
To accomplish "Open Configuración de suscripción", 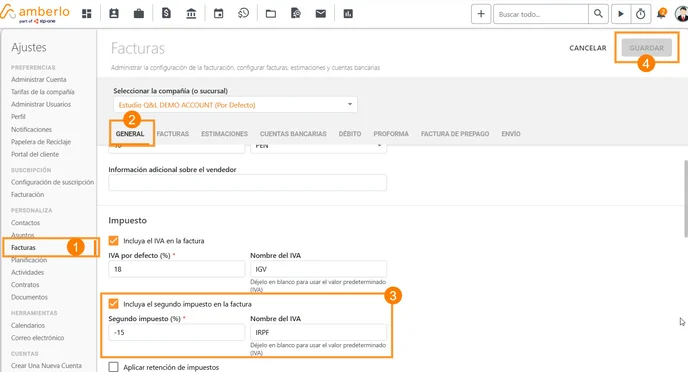I will pos(53,182).
